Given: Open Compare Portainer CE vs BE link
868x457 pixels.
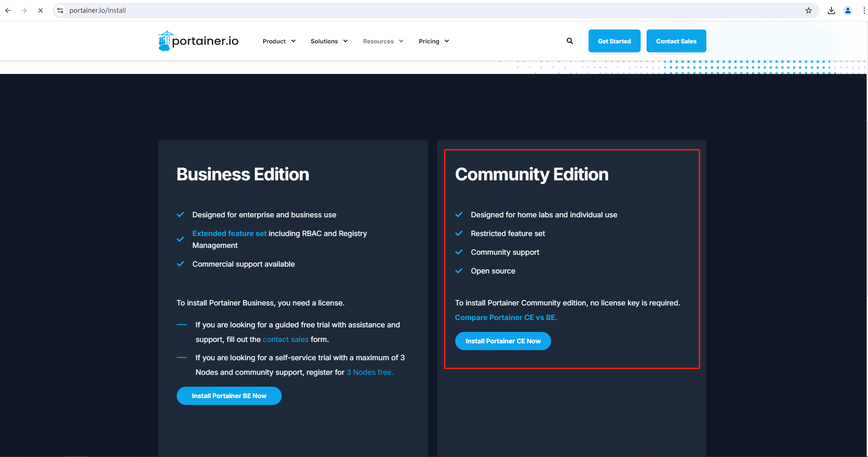Looking at the screenshot, I should [506, 317].
